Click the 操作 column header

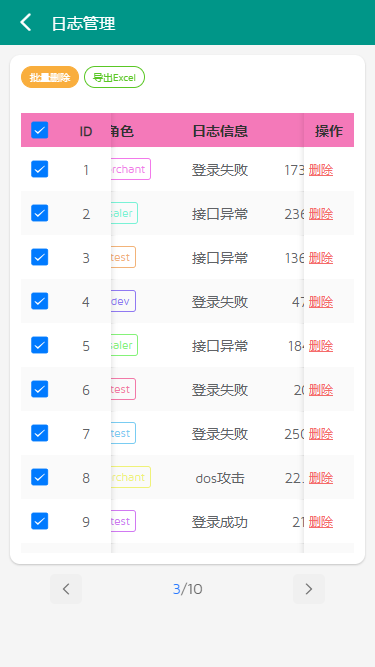[329, 131]
